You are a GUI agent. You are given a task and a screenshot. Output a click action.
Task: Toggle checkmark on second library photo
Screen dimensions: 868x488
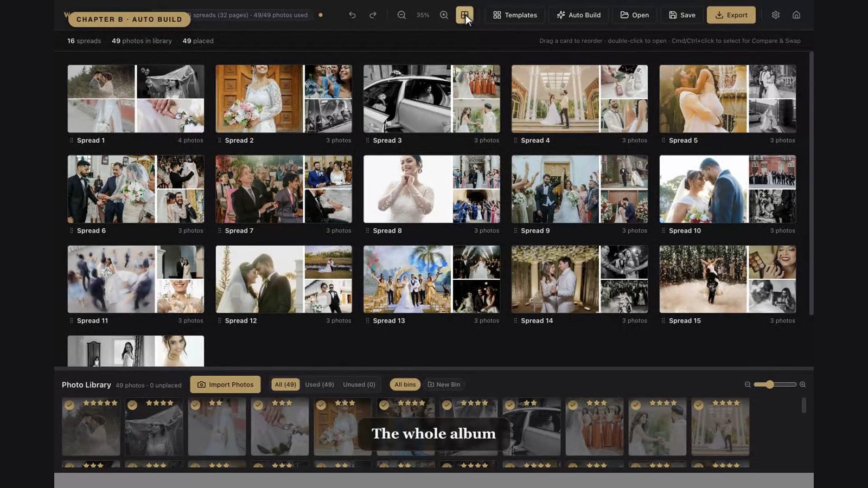(132, 405)
